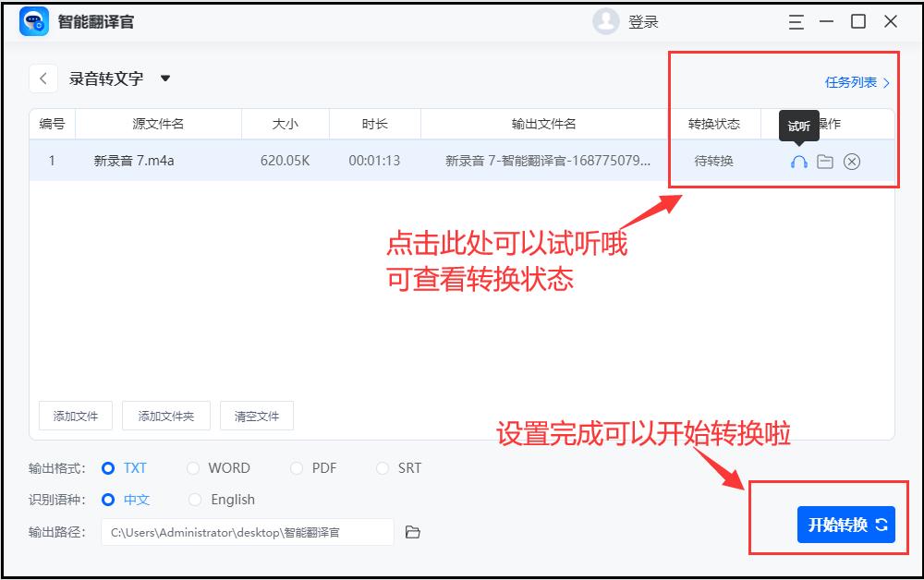The image size is (924, 580).
Task: Choose SRT subtitle output format
Action: (382, 468)
